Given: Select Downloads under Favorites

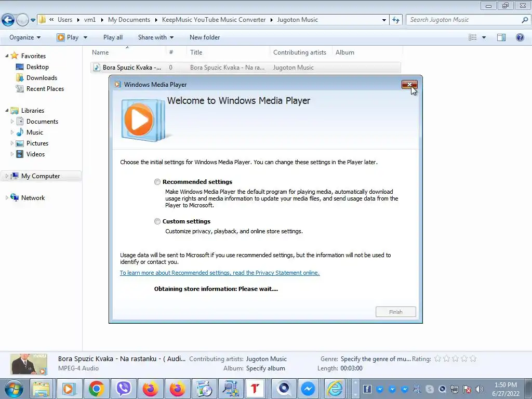Looking at the screenshot, I should 42,78.
